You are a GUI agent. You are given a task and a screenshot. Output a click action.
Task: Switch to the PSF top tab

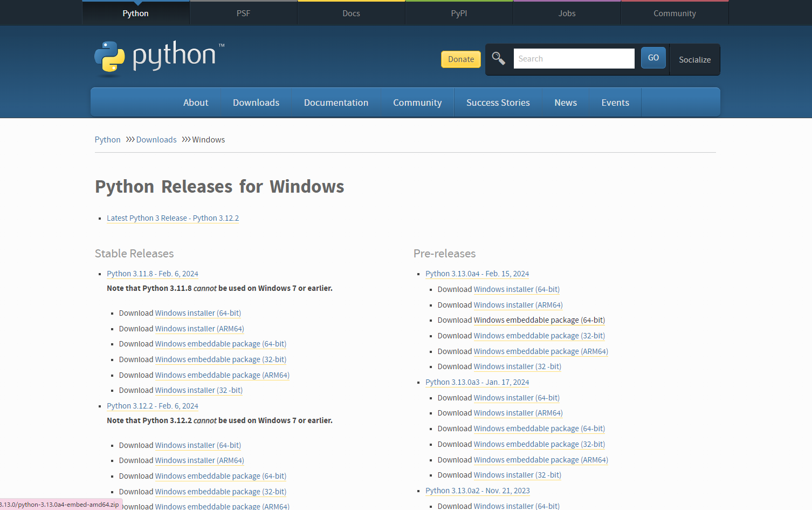(243, 13)
